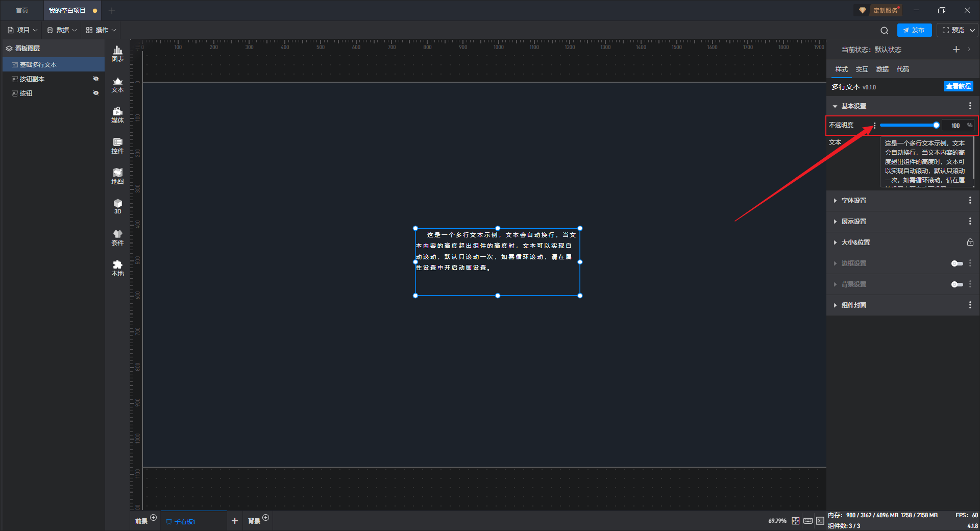
Task: Open 字体设置 three-dot options menu
Action: coord(970,200)
